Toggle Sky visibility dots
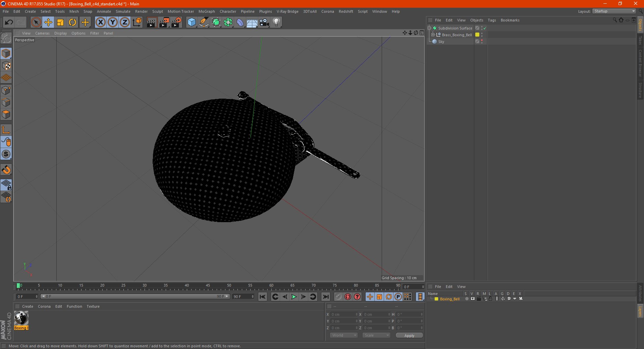Image resolution: width=644 pixels, height=349 pixels. [482, 41]
